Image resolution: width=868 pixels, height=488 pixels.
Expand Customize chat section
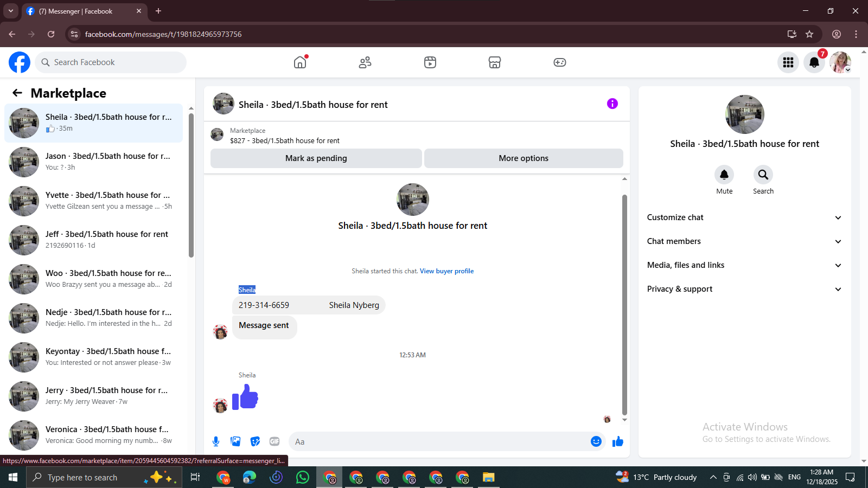point(744,217)
